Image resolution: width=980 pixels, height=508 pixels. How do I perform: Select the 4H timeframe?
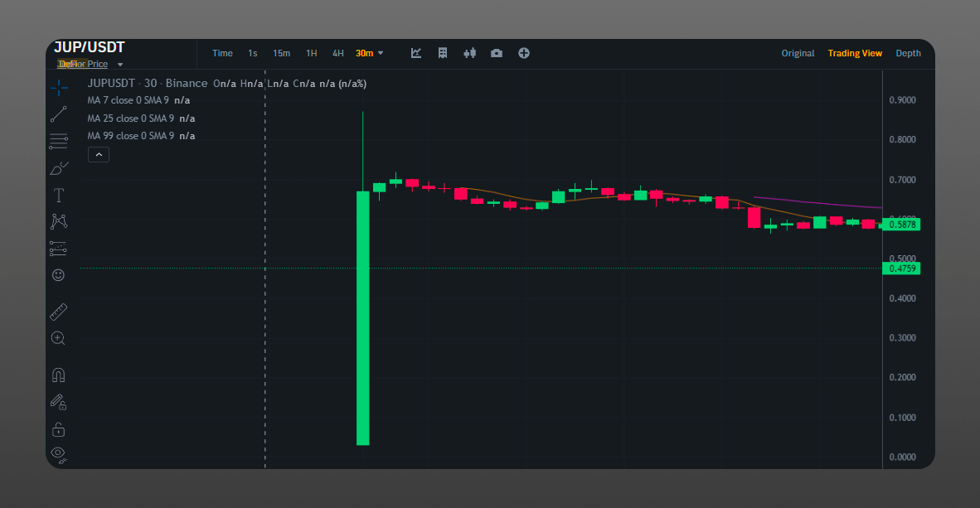pos(338,53)
